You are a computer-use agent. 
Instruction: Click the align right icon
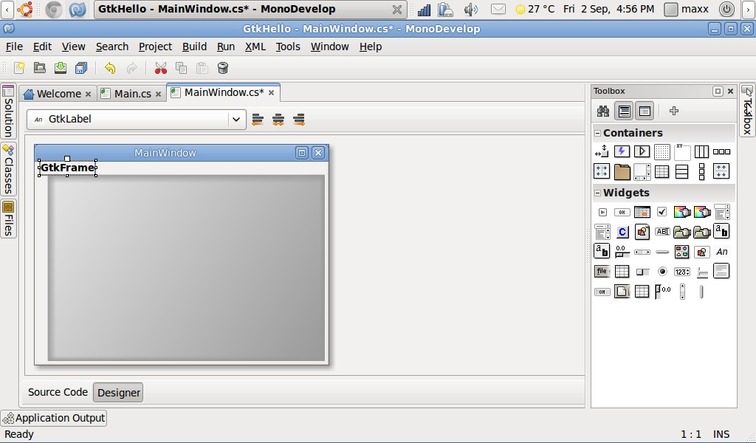(299, 119)
